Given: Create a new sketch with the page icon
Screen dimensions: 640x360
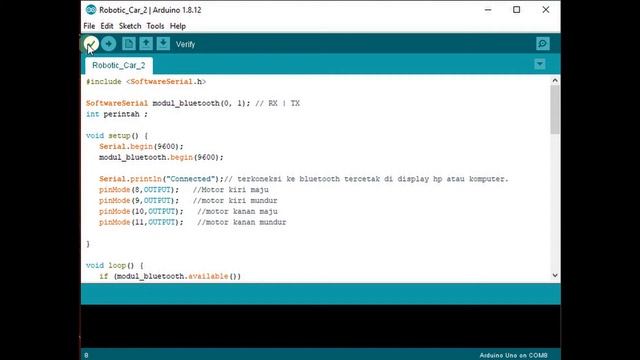Looking at the screenshot, I should [x=129, y=44].
